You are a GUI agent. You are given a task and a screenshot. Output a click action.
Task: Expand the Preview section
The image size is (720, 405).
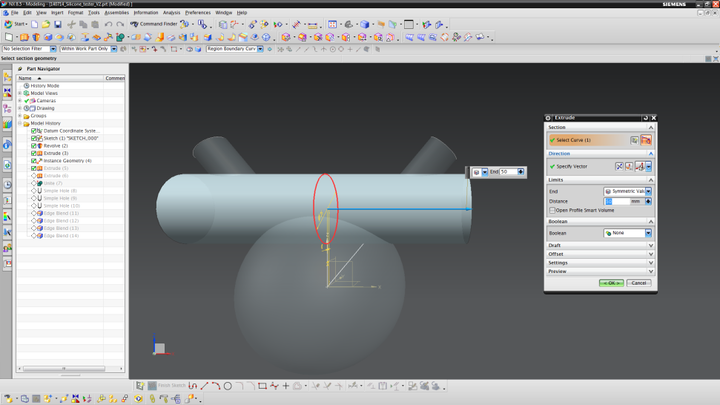(x=600, y=271)
